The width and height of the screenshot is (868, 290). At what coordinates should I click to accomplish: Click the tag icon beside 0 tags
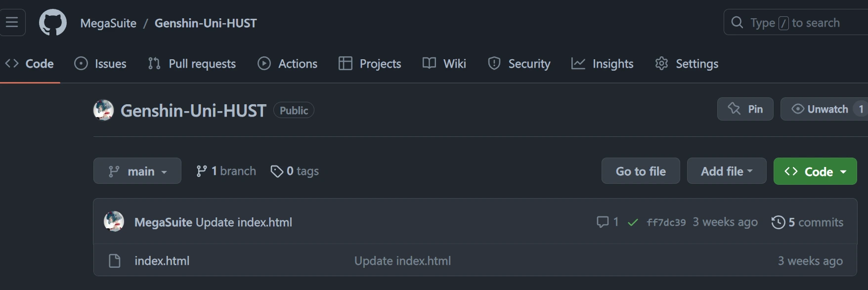tap(277, 171)
